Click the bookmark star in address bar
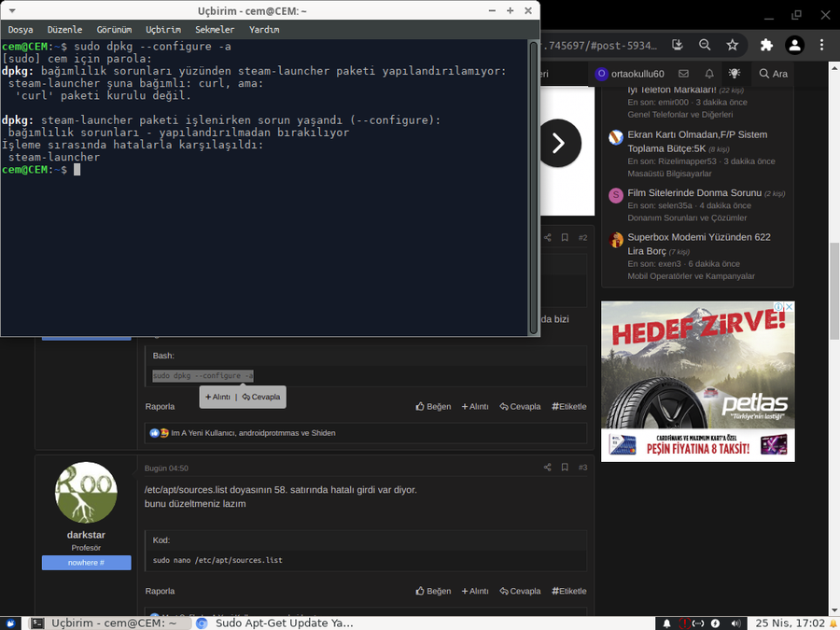Screen dimensions: 840x630 tap(733, 45)
